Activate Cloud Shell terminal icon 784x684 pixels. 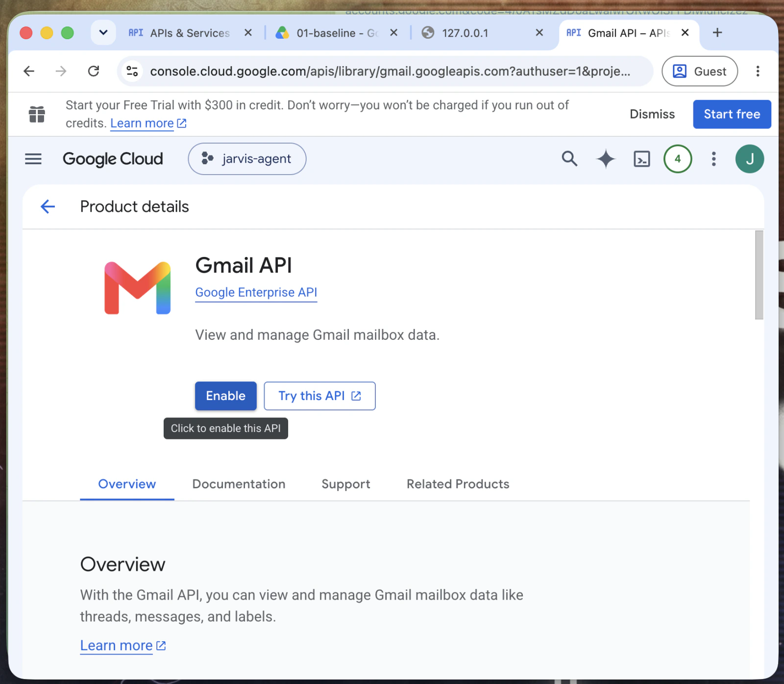[642, 159]
